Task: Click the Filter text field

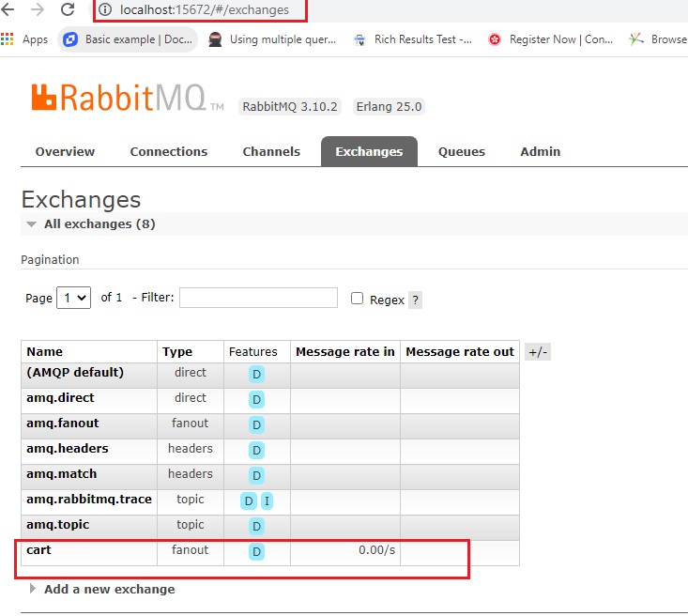Action: (x=258, y=298)
